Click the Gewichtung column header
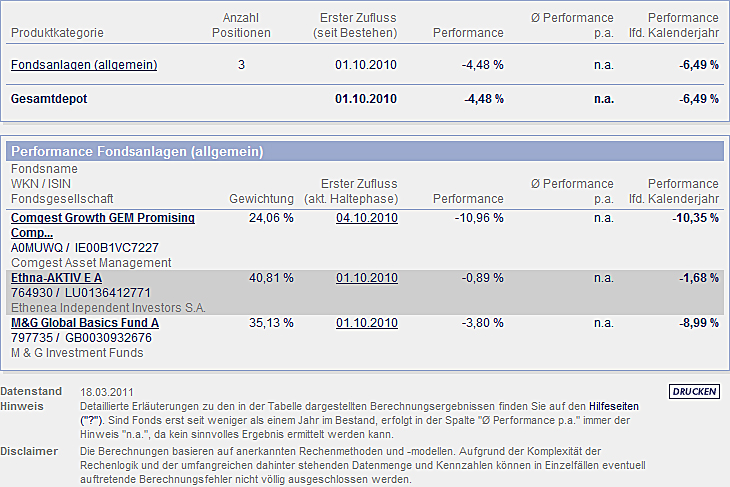Viewport: 730px width, 487px height. pyautogui.click(x=261, y=199)
